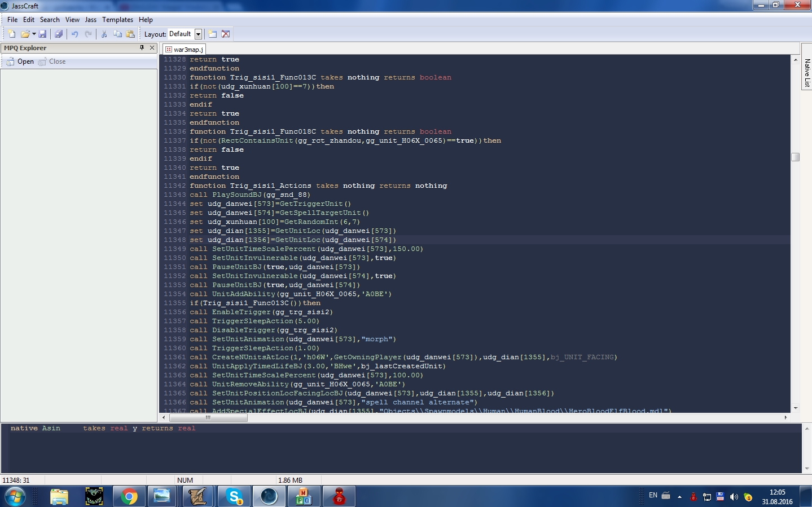Open the Layout combo box arrow
The image size is (812, 507).
(198, 34)
